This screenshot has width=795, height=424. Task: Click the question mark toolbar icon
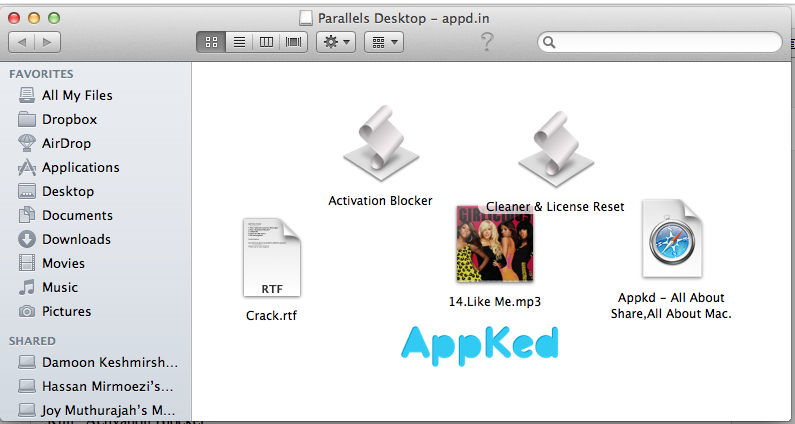(487, 42)
